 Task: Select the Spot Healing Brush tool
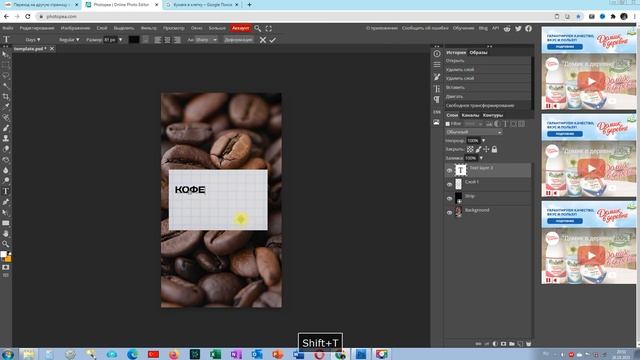tap(6, 118)
